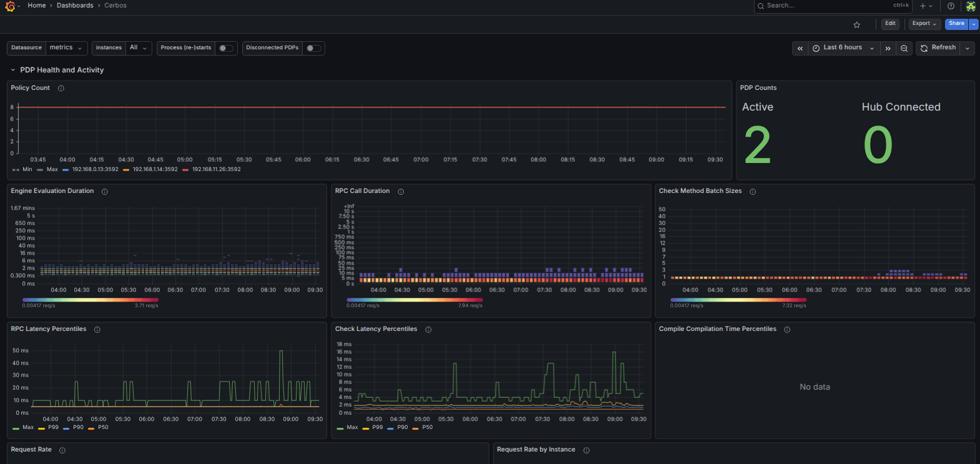Click the Edit dashboard button
Screen dimensions: 980x464
pyautogui.click(x=890, y=24)
